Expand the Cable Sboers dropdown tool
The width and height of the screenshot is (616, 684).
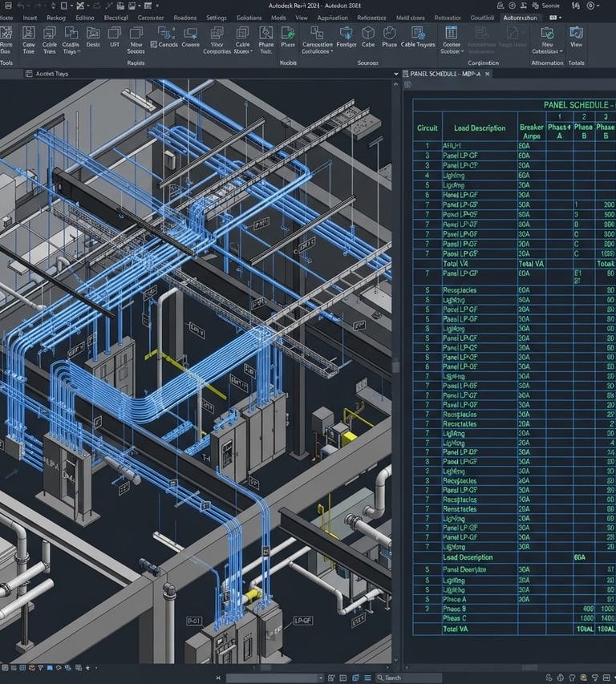242,40
